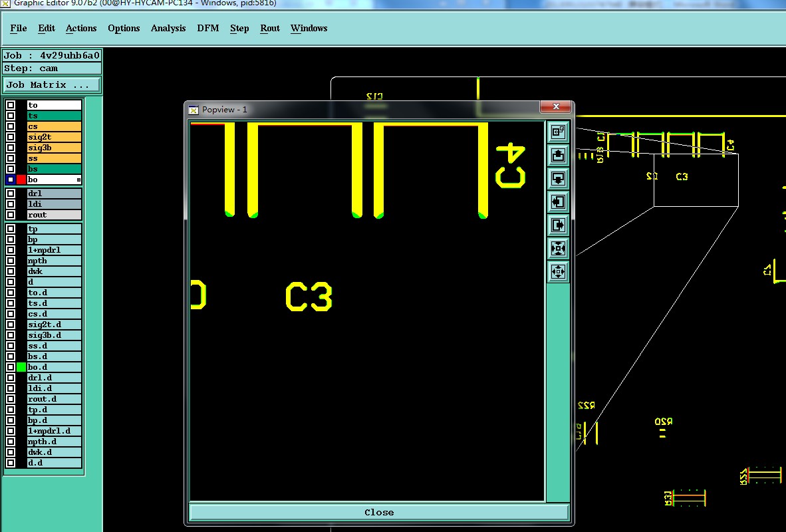The width and height of the screenshot is (786, 532).
Task: Select the 'tp' layer name
Action: click(54, 229)
